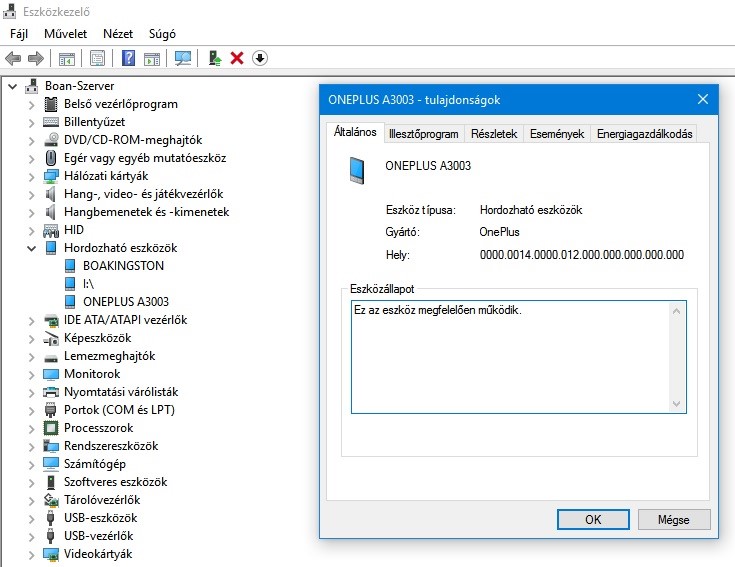Select ONEPLUS A3003 in the device tree
The width and height of the screenshot is (735, 567).
click(x=126, y=302)
